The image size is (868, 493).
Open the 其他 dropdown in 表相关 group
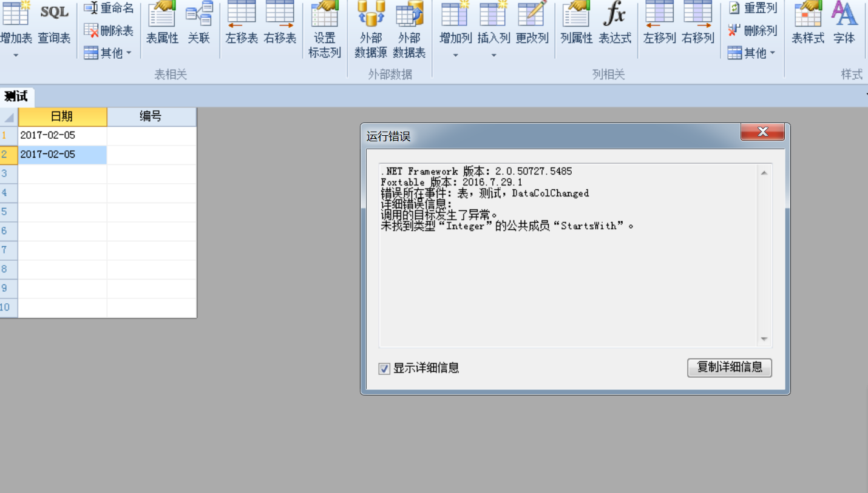pyautogui.click(x=108, y=53)
